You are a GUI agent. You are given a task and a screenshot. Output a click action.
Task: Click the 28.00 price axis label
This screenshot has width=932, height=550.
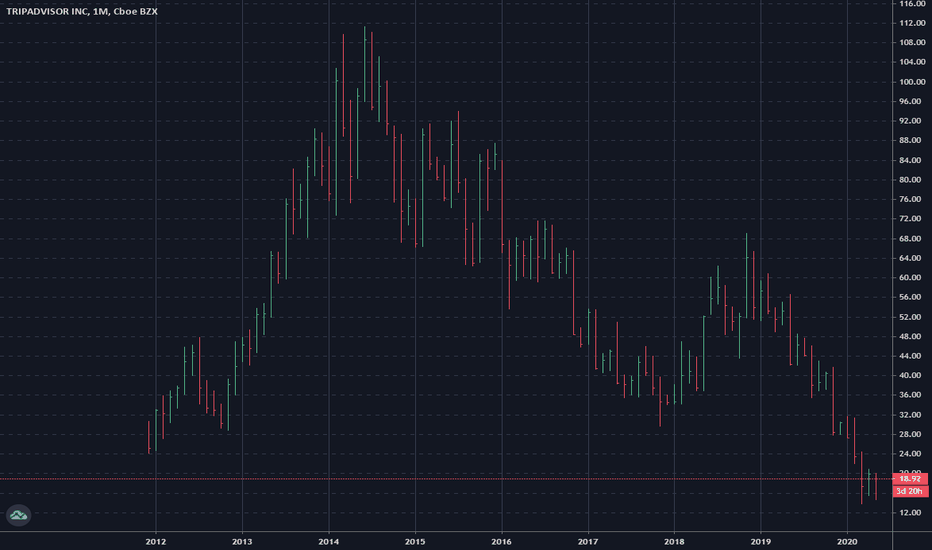[x=912, y=434]
